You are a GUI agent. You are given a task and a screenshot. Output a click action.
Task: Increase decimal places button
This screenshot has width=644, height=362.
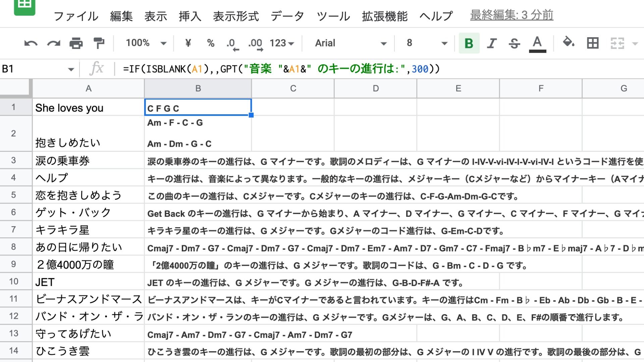point(256,44)
